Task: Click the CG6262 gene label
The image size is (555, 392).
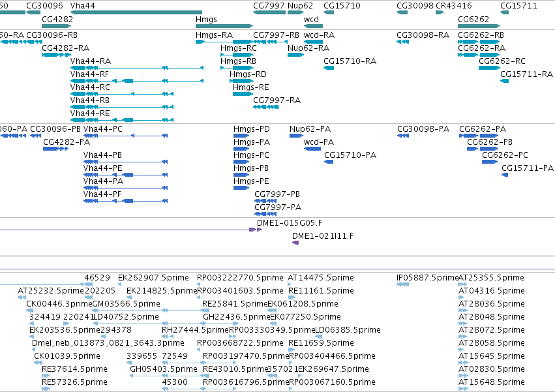Action: coord(473,20)
